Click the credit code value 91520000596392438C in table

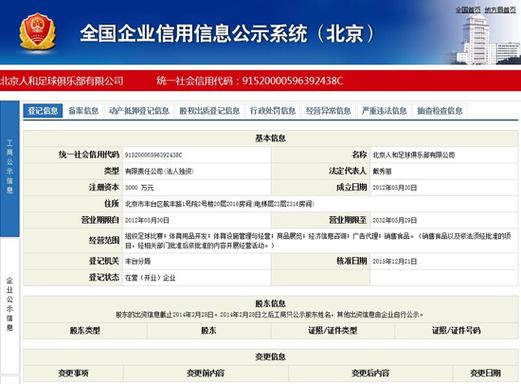click(x=153, y=155)
